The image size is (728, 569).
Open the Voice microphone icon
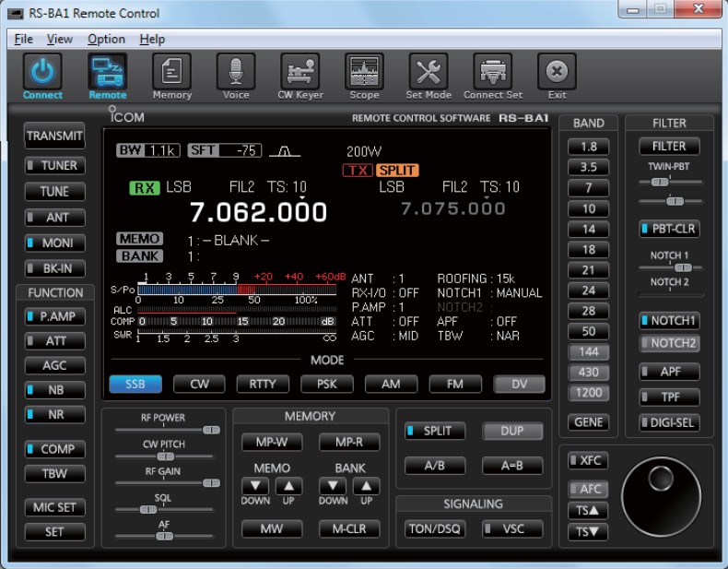pos(236,72)
